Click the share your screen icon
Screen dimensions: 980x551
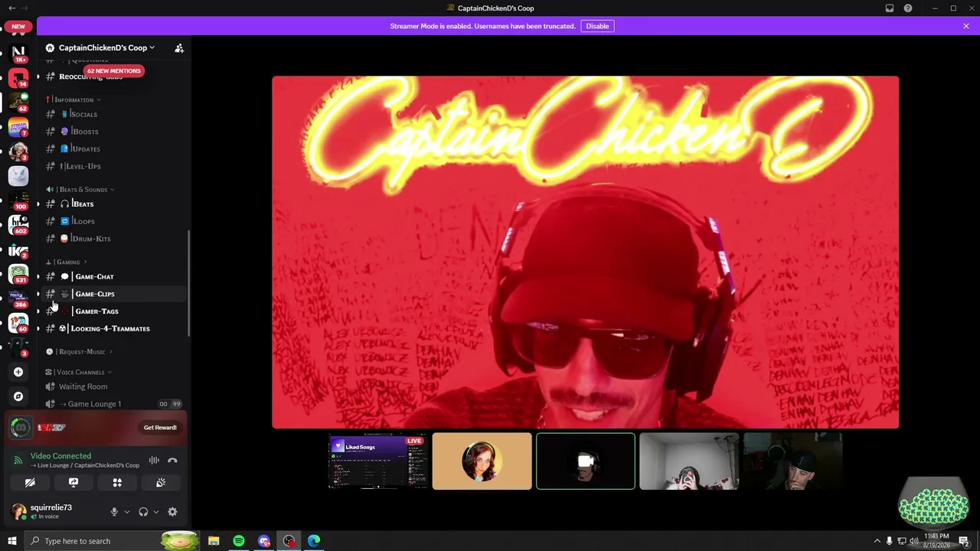pyautogui.click(x=73, y=483)
